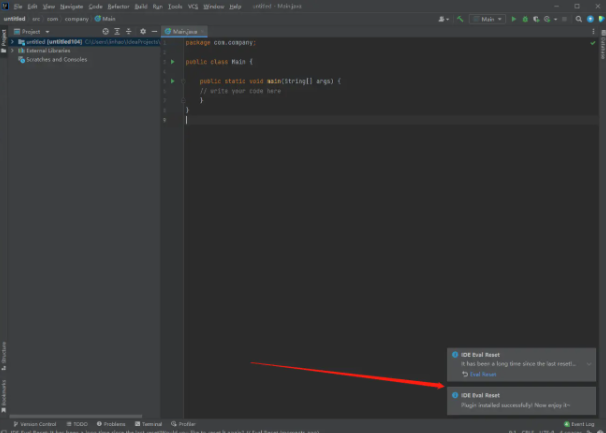This screenshot has height=433, width=606.
Task: Click the 'com' breadcrumb
Action: 53,19
